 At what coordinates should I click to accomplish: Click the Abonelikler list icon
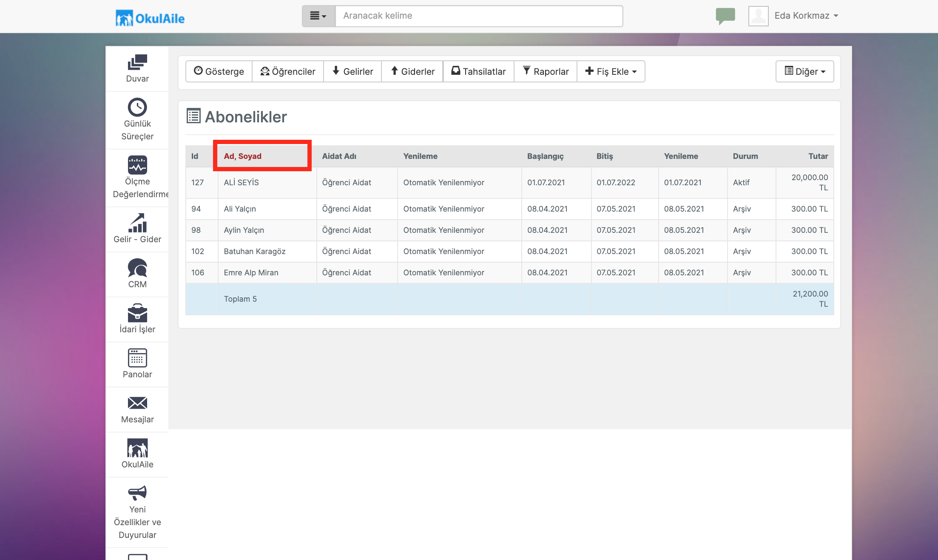[x=193, y=116]
